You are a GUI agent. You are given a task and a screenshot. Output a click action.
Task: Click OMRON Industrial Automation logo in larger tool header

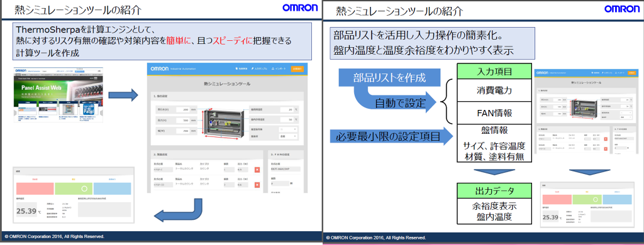coord(174,69)
